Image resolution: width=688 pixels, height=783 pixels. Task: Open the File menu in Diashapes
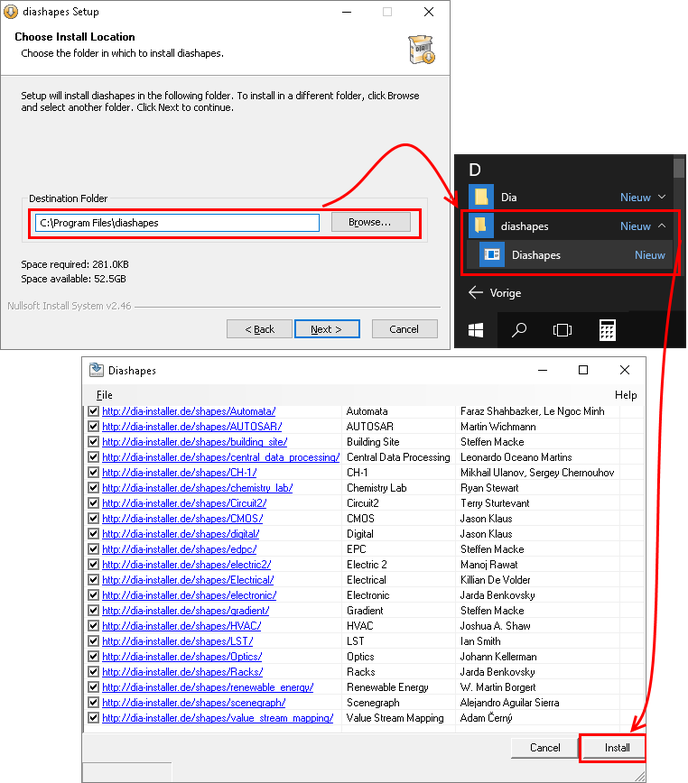tap(104, 395)
